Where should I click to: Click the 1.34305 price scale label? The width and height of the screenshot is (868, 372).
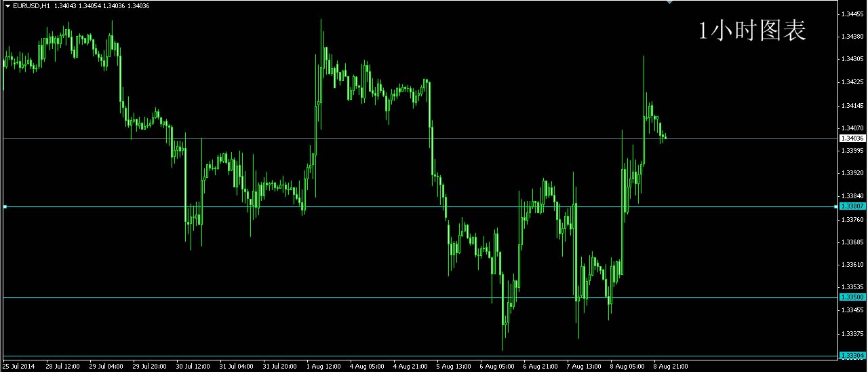(853, 59)
